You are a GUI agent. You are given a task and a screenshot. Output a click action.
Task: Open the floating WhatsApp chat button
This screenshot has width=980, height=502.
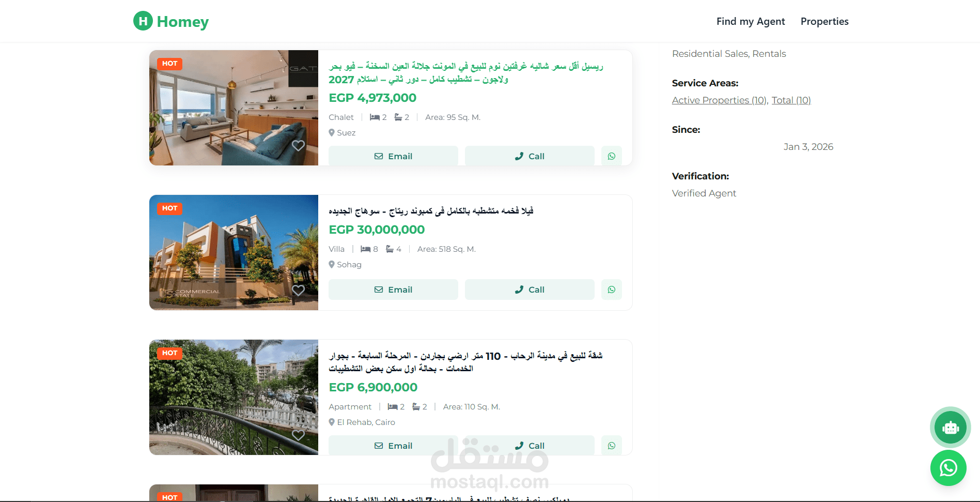(948, 468)
